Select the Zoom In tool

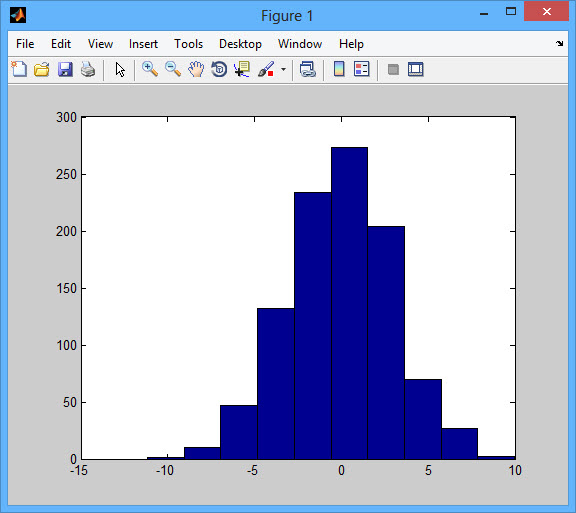(150, 69)
